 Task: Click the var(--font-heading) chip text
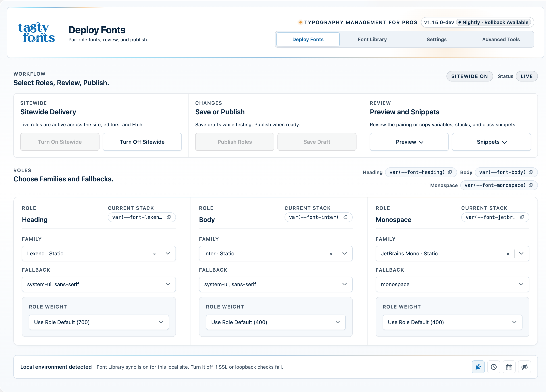417,172
